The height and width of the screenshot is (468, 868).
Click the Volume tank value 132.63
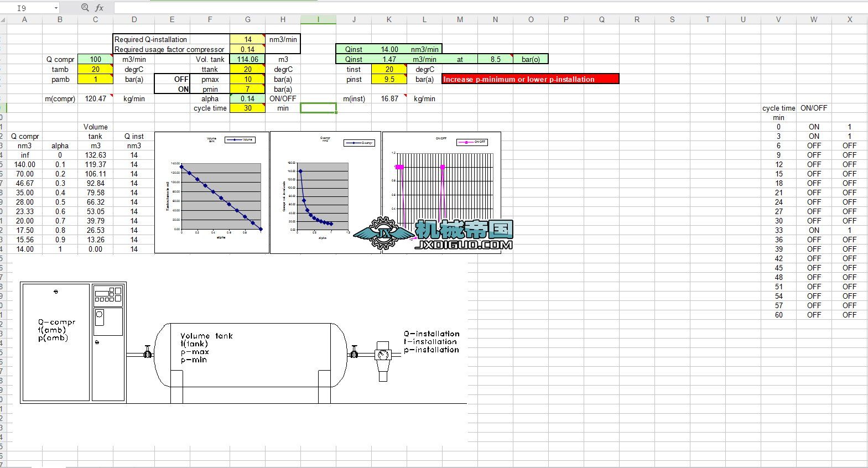[95, 155]
